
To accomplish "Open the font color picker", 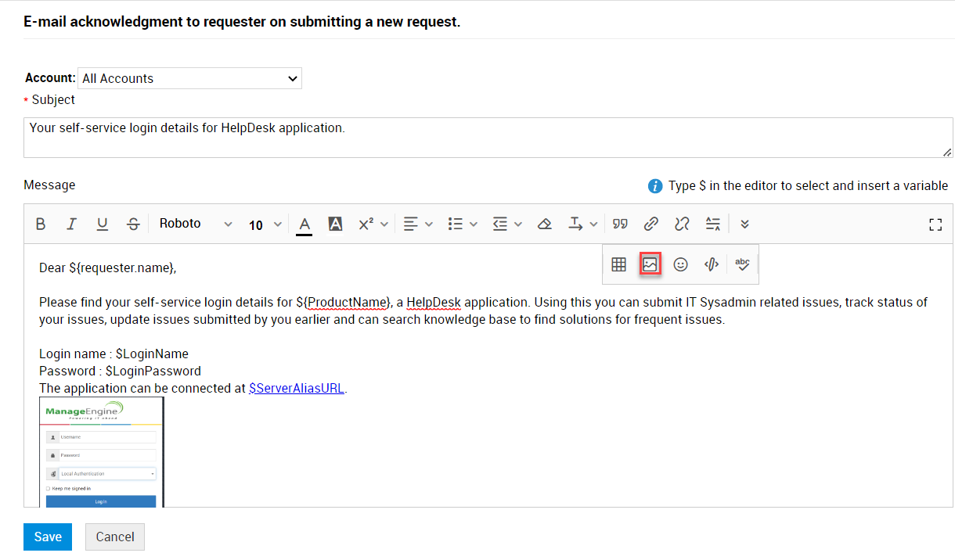I will pos(305,224).
